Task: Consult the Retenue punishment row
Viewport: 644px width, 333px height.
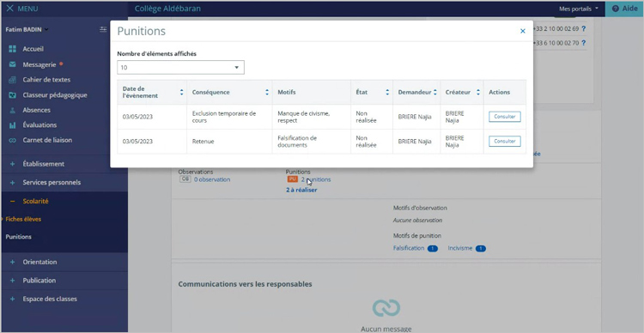Action: pyautogui.click(x=504, y=142)
